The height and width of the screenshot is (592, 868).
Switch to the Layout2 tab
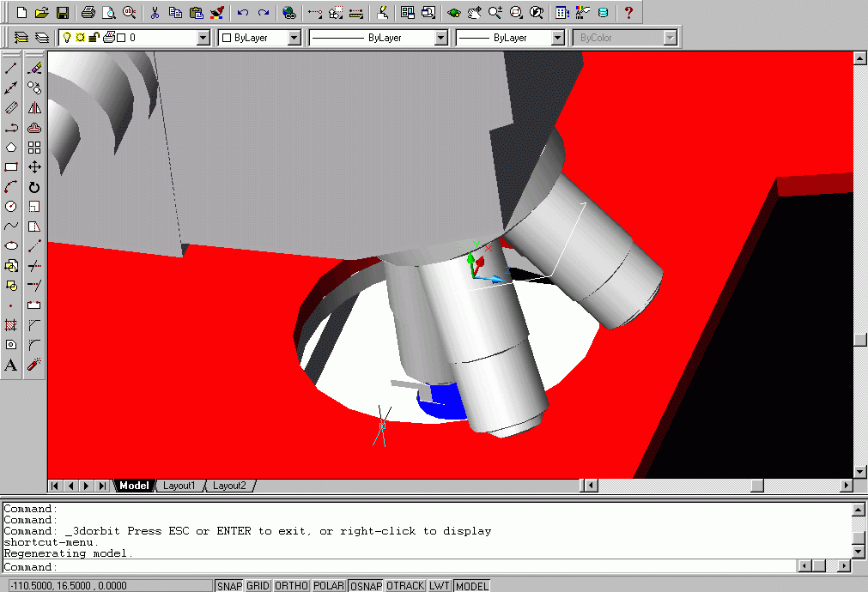(x=229, y=486)
